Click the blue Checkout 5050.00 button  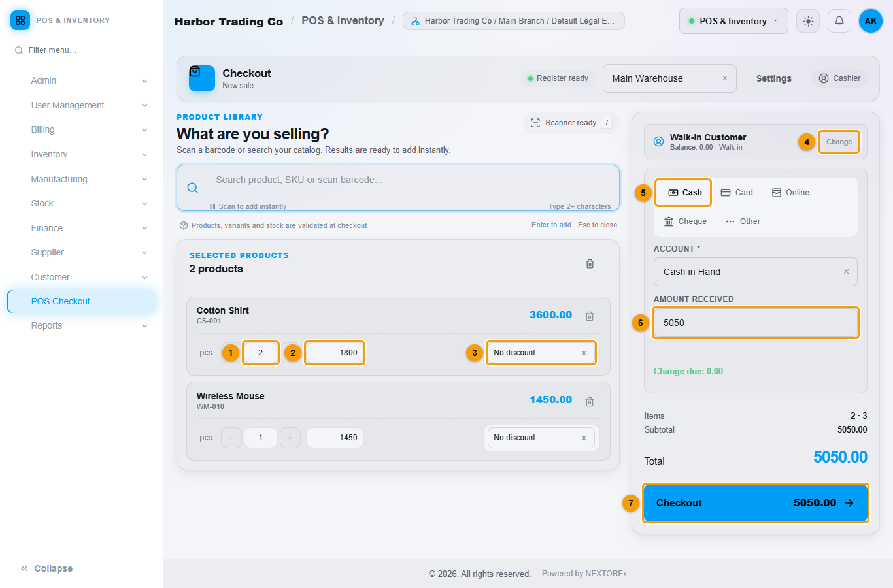click(x=755, y=503)
